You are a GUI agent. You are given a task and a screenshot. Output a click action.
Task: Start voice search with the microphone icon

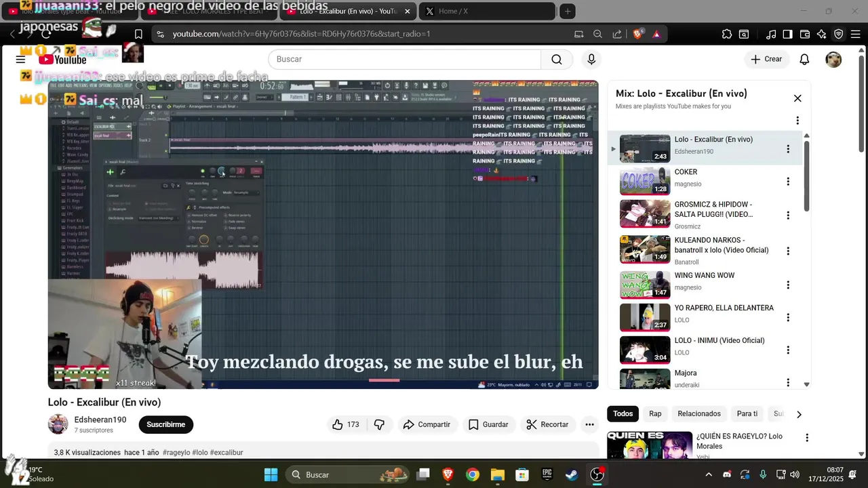[x=591, y=60]
